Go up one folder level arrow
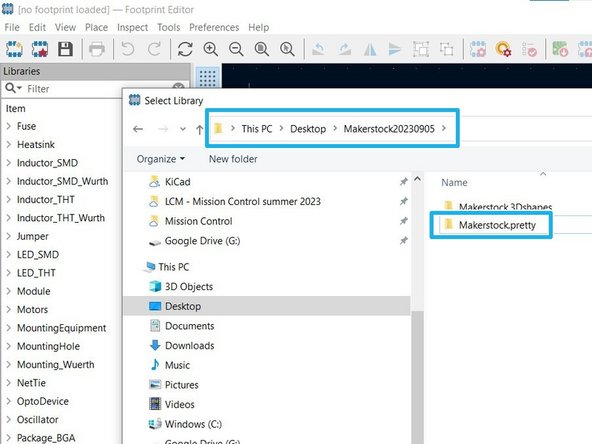Viewport: 592px width, 444px height. pos(199,130)
